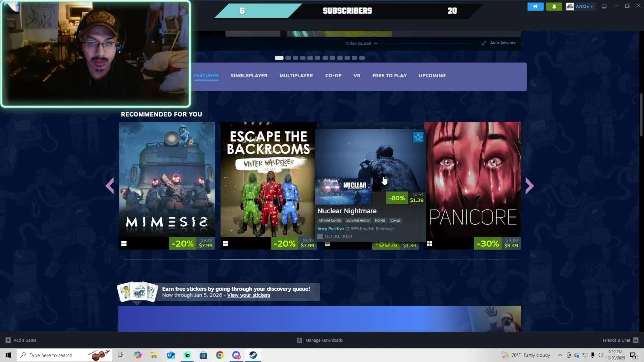This screenshot has width=644, height=362.
Task: Open the MIMESIS game card
Action: (x=167, y=186)
